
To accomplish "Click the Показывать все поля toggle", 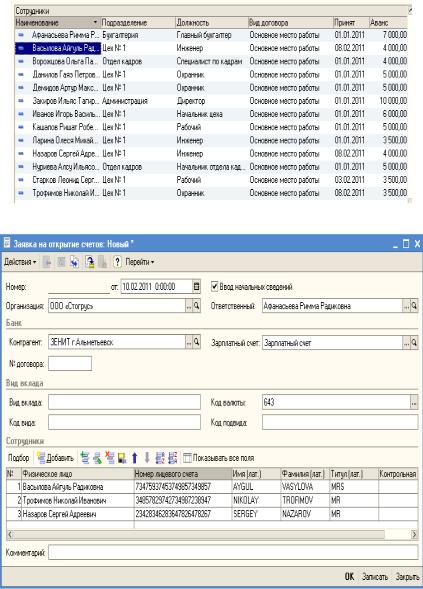I will (x=219, y=458).
